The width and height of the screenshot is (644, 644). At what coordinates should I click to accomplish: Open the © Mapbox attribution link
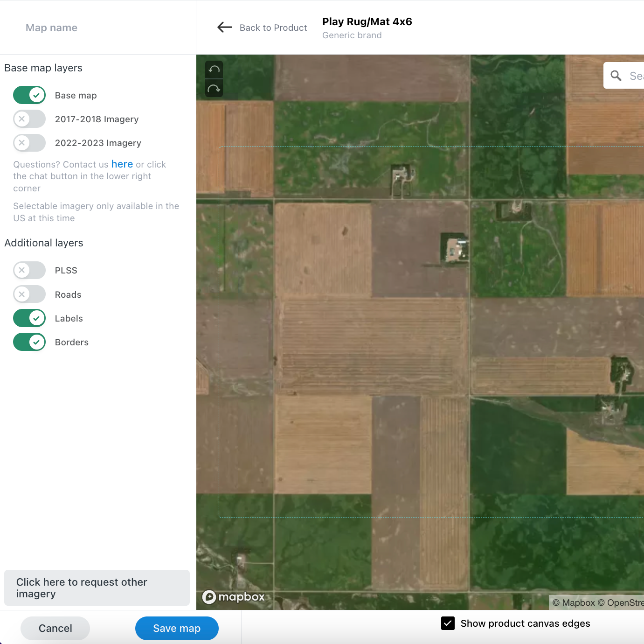coord(573,602)
